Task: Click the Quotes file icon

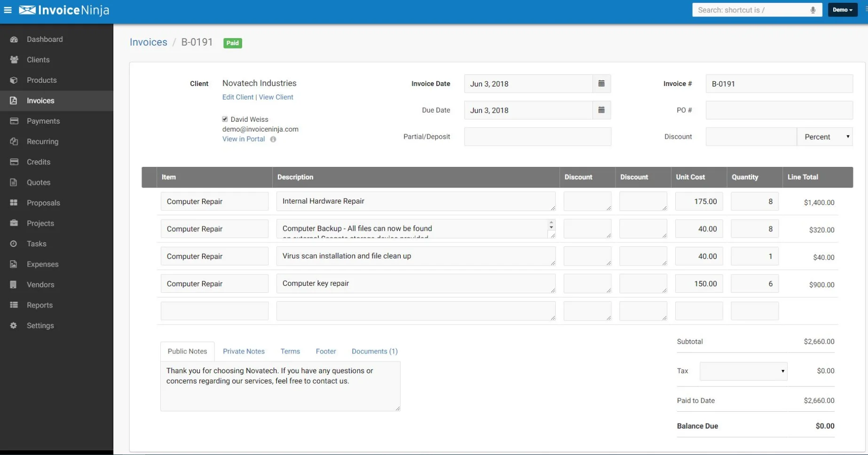Action: pos(14,182)
